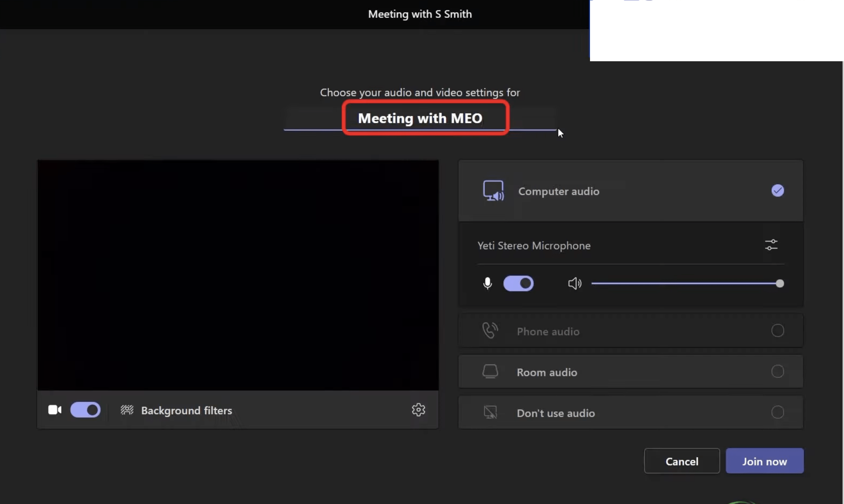Image resolution: width=844 pixels, height=504 pixels.
Task: Toggle the microphone switch off
Action: (x=518, y=283)
